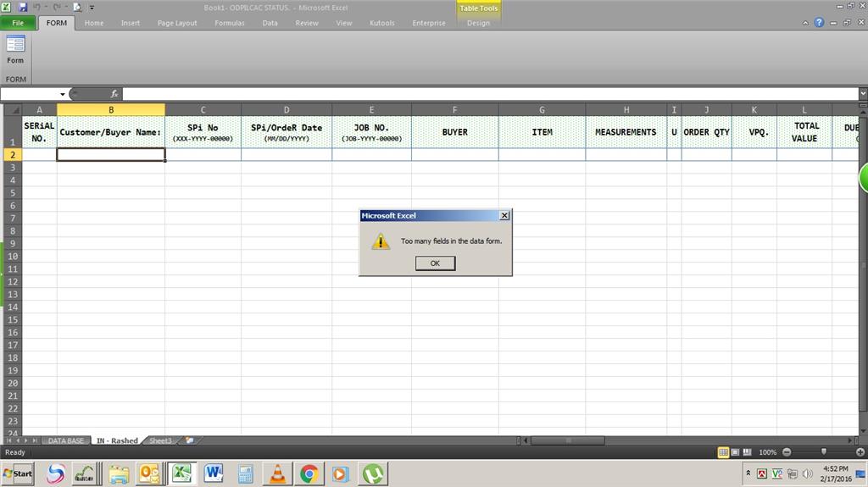Open Outlook from the taskbar
Screen dimensions: 868x487
(x=149, y=473)
